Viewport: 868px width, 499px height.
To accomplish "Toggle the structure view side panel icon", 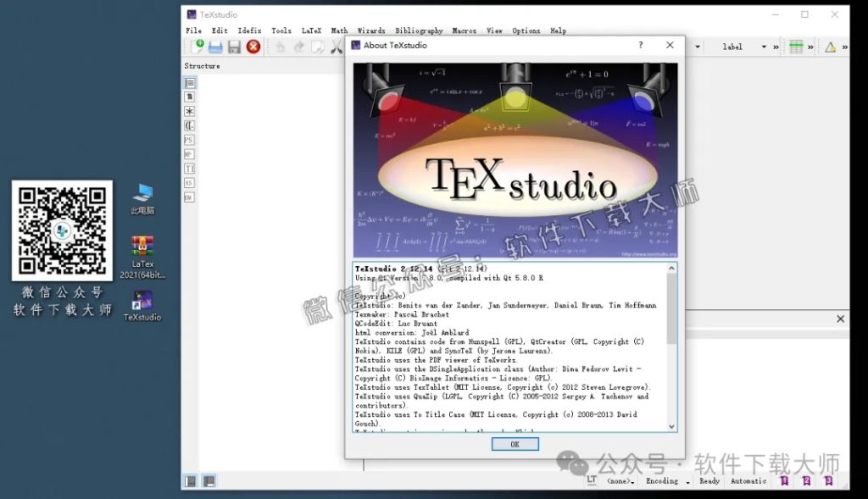I will pyautogui.click(x=189, y=83).
